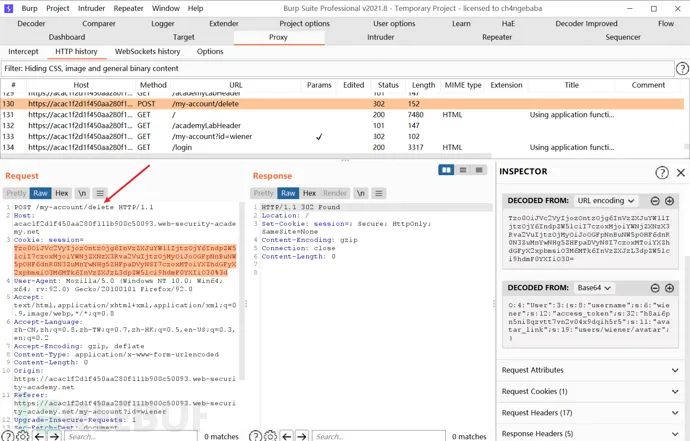Go to next response search match
The width and height of the screenshot is (690, 441).
click(302, 437)
